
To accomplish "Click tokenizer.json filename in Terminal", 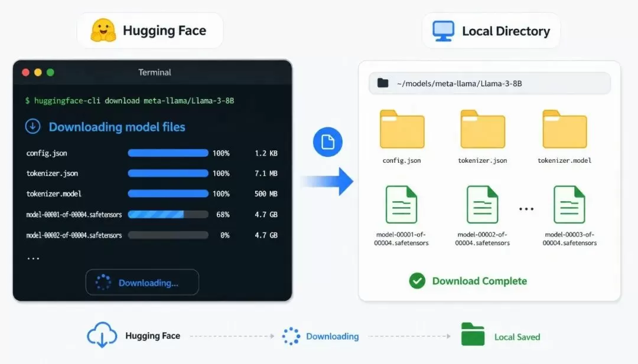I will tap(52, 173).
